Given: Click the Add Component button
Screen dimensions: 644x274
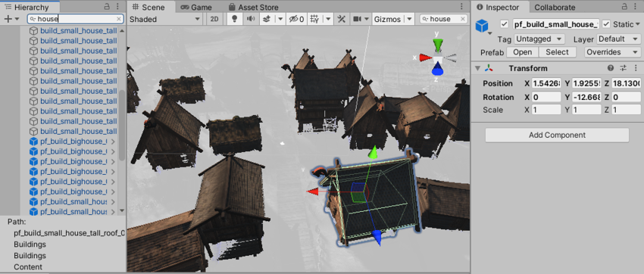Looking at the screenshot, I should [x=557, y=135].
